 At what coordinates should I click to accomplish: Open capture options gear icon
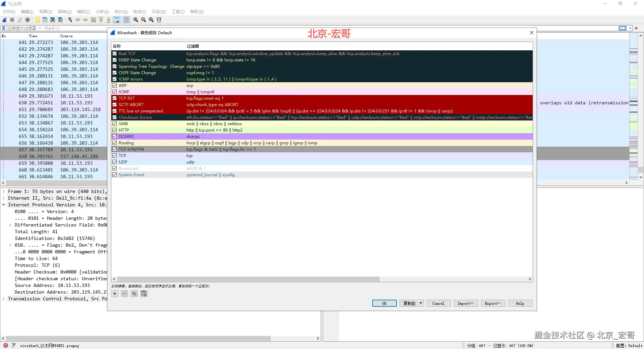coord(28,20)
